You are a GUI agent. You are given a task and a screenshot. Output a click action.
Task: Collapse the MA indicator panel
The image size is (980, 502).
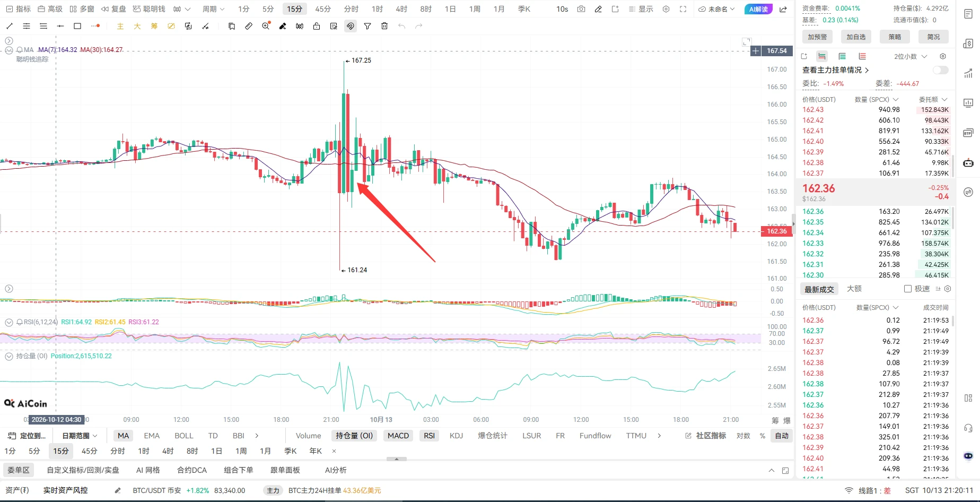tap(9, 50)
